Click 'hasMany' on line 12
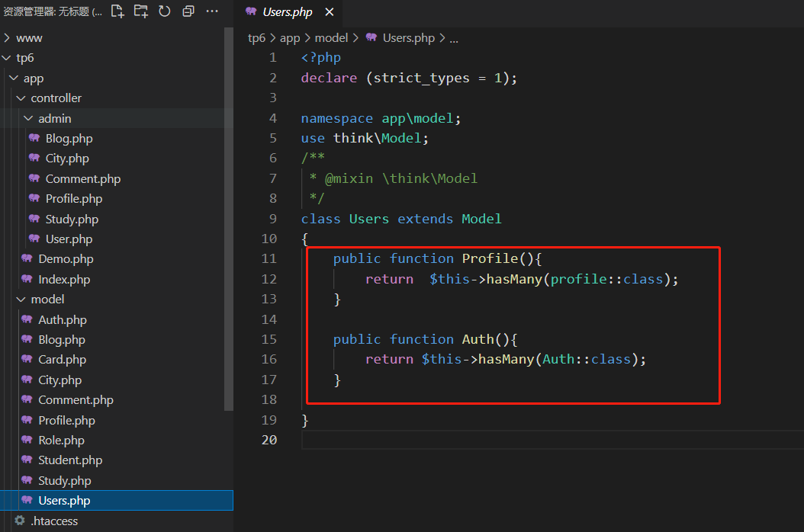The width and height of the screenshot is (804, 532). (x=514, y=279)
